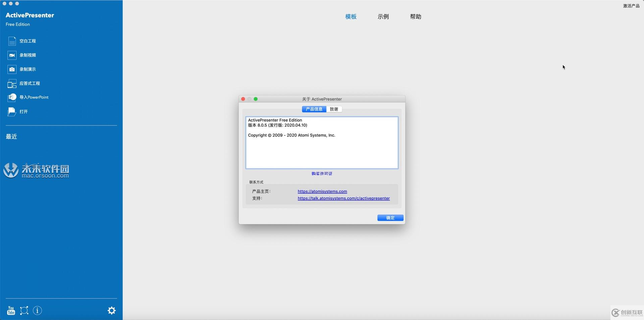Viewport: 644px width, 320px height.
Task: Click the 联系方式 section heading
Action: pyautogui.click(x=256, y=182)
